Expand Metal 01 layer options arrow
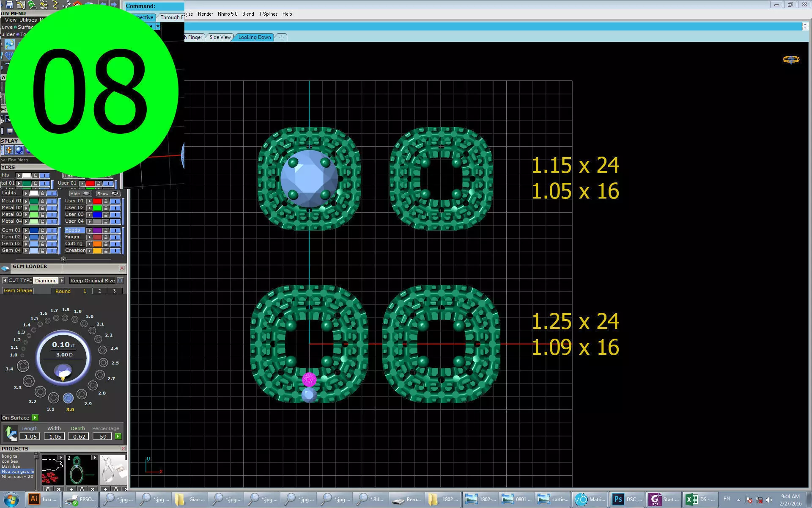Image resolution: width=812 pixels, height=508 pixels. click(26, 201)
